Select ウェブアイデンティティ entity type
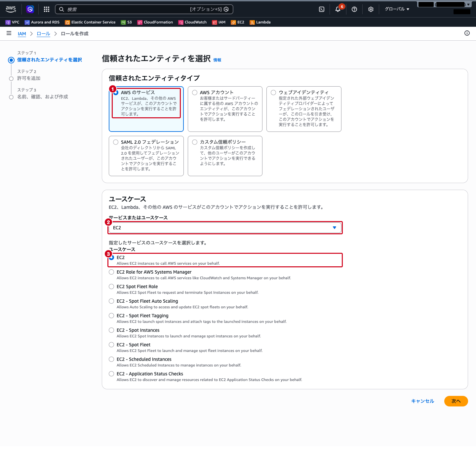 (x=304, y=109)
